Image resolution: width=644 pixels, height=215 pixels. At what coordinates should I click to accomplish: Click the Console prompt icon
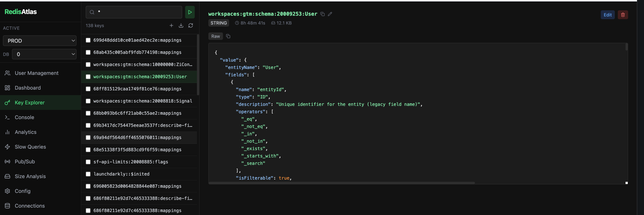coord(7,117)
